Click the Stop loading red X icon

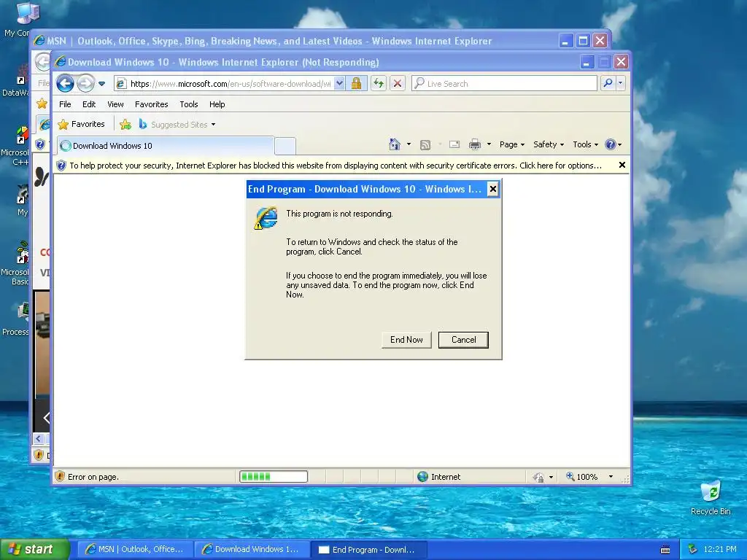[x=398, y=84]
